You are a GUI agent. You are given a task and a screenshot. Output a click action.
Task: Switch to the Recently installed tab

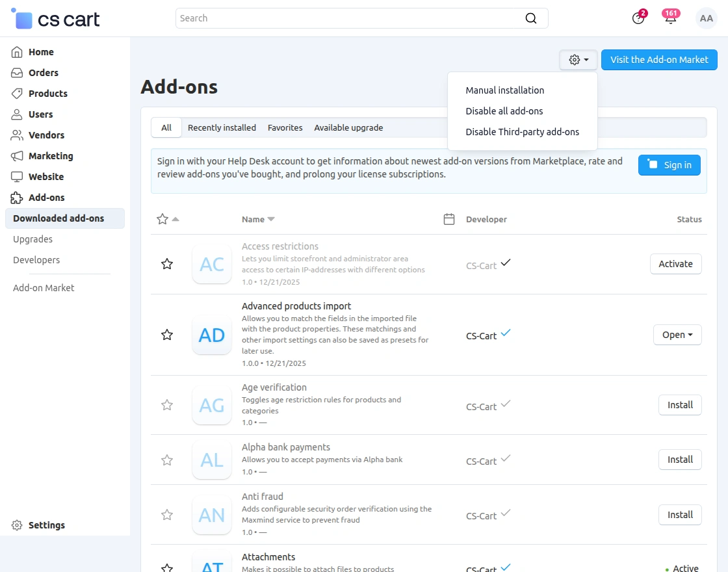222,127
